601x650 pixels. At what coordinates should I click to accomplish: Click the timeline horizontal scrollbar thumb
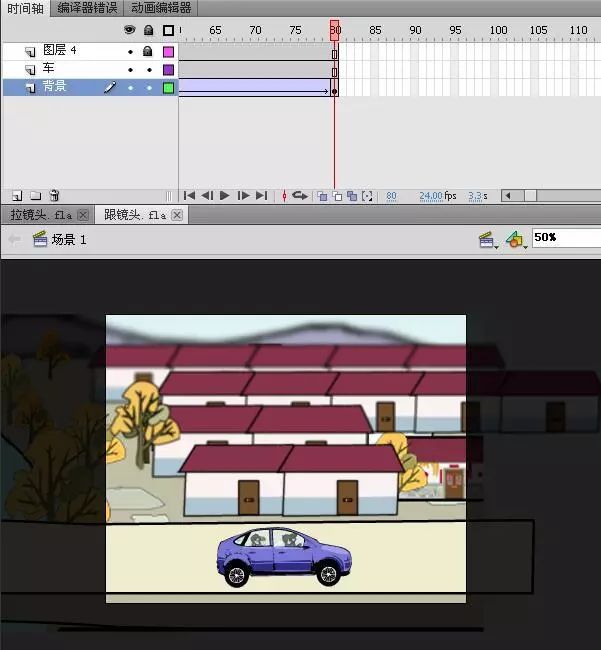531,196
